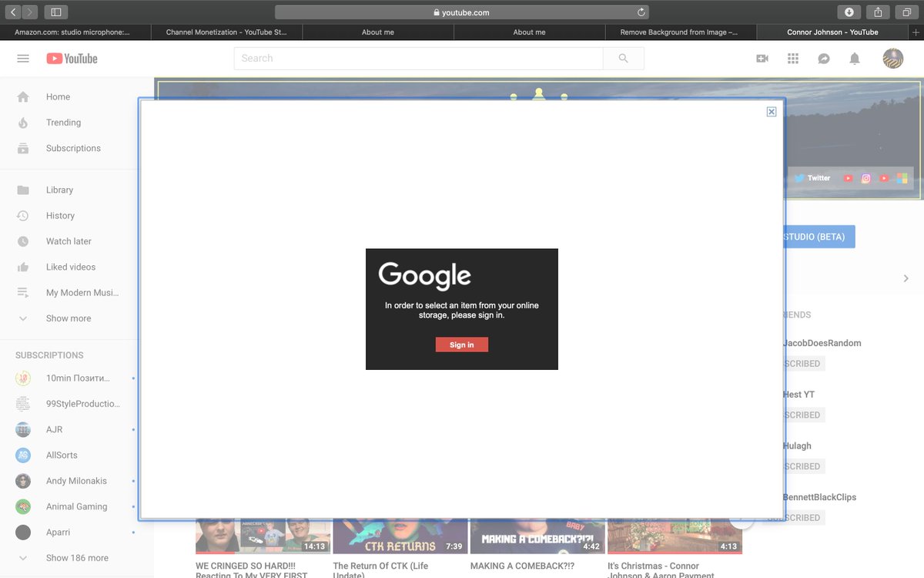Open It's Christmas video thumbnail
The image size is (924, 578).
pyautogui.click(x=675, y=536)
